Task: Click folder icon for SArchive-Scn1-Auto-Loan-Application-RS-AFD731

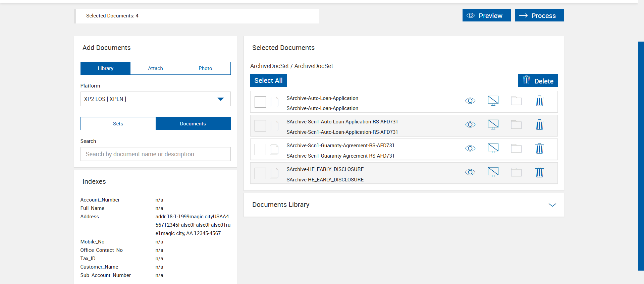Action: point(516,125)
